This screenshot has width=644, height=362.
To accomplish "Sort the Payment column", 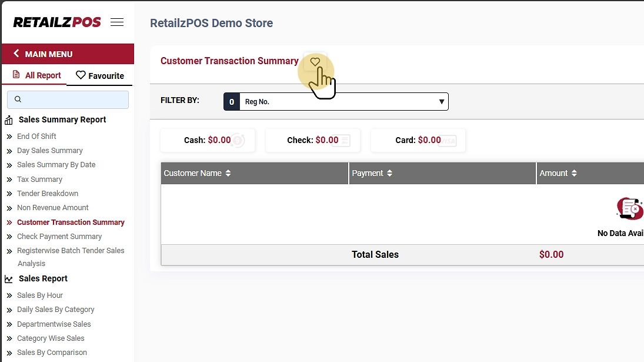I will click(389, 173).
